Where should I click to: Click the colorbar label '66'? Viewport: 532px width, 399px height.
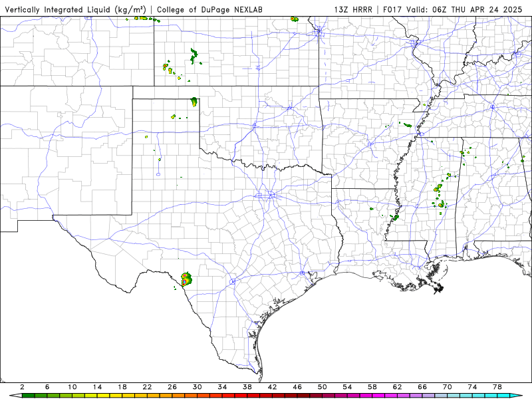click(422, 387)
